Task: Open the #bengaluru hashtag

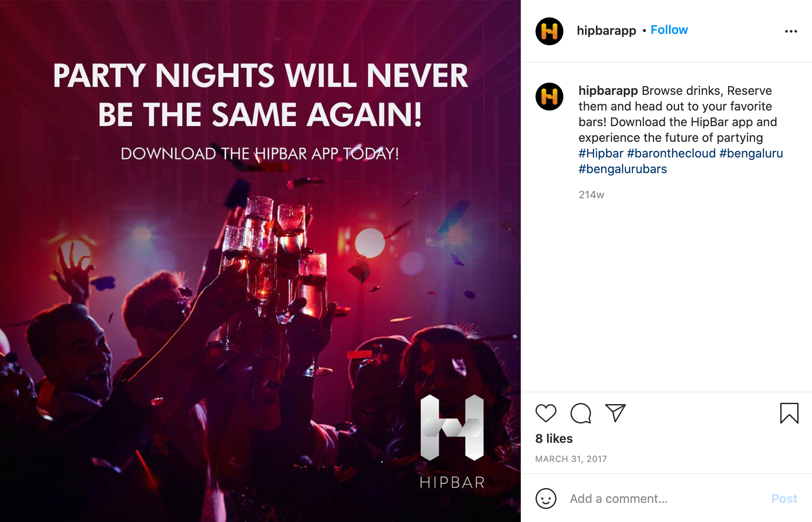Action: (x=751, y=153)
